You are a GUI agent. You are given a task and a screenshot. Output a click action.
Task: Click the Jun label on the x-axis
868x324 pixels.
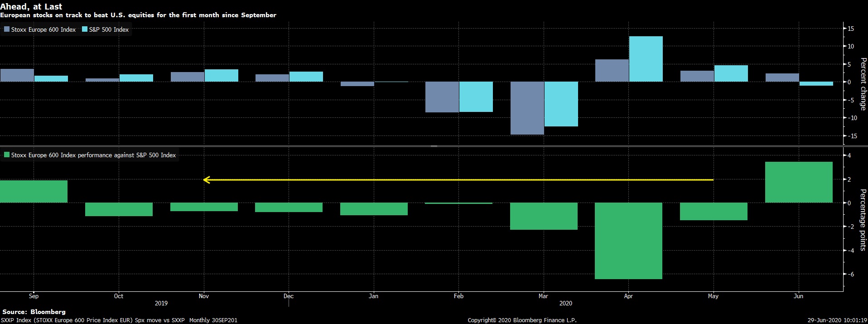pyautogui.click(x=798, y=296)
